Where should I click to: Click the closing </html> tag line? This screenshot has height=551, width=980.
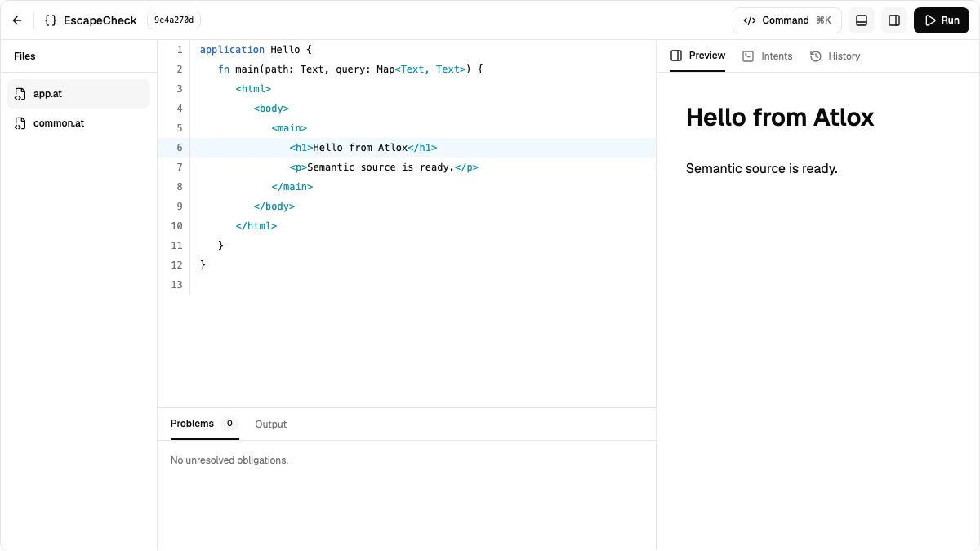coord(256,226)
